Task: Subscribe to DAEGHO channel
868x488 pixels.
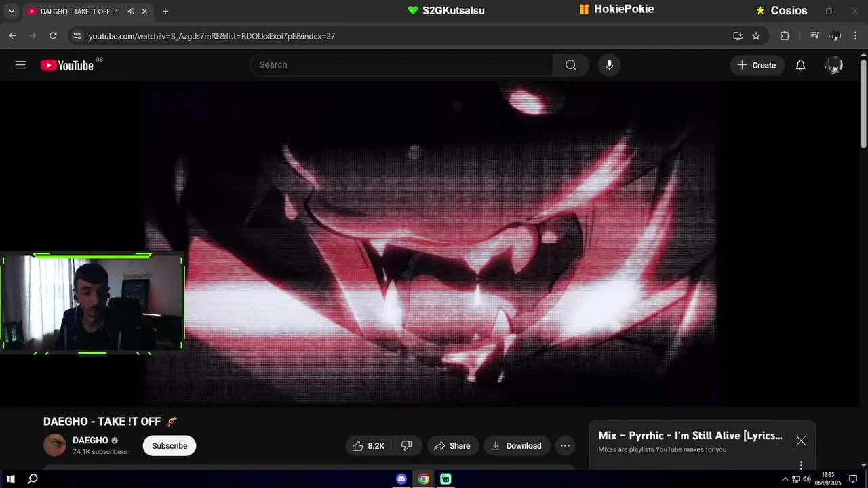Action: click(x=170, y=445)
